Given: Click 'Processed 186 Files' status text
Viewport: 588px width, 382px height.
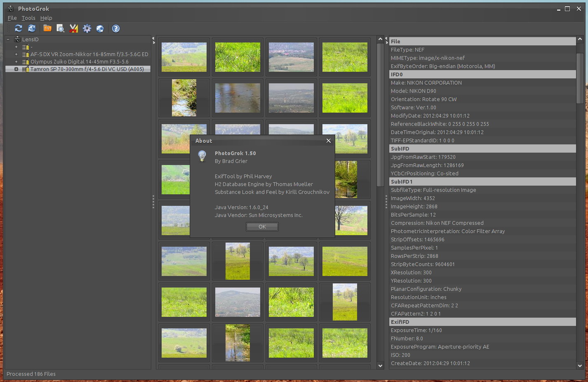Looking at the screenshot, I should click(31, 374).
